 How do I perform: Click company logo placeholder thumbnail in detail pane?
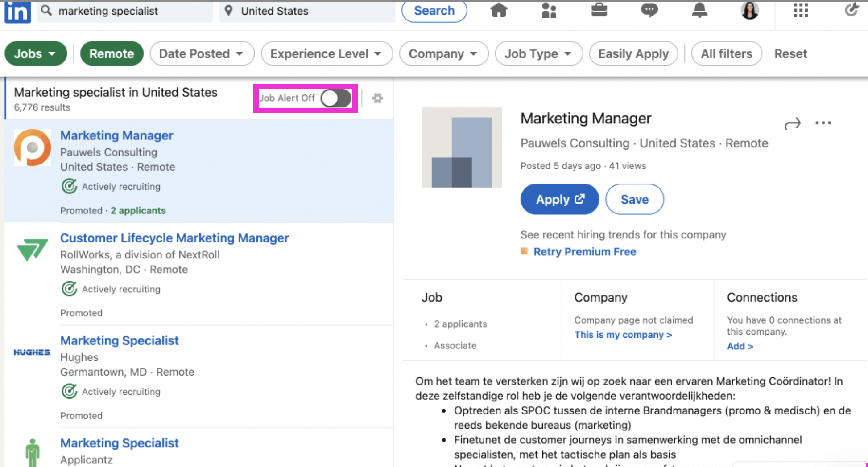tap(462, 147)
